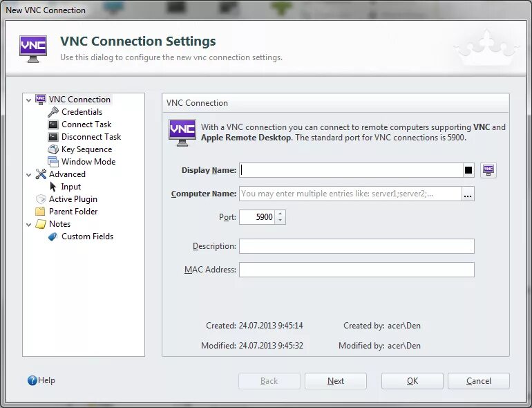Click the disabled Back button

269,381
